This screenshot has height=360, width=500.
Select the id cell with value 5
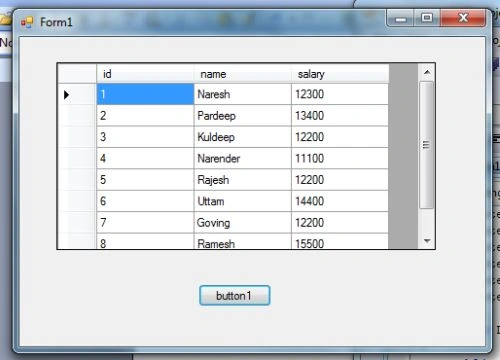[x=145, y=180]
